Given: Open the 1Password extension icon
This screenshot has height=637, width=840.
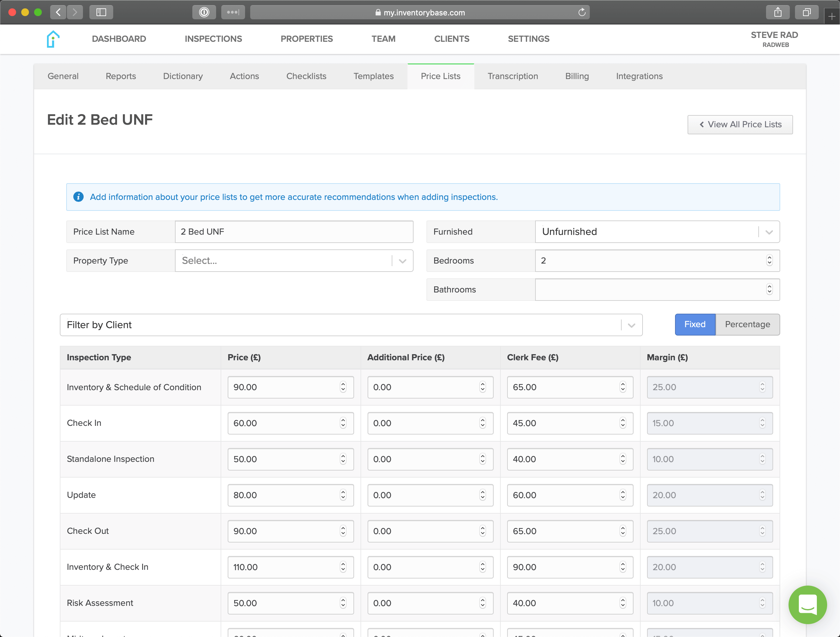Looking at the screenshot, I should click(x=204, y=12).
